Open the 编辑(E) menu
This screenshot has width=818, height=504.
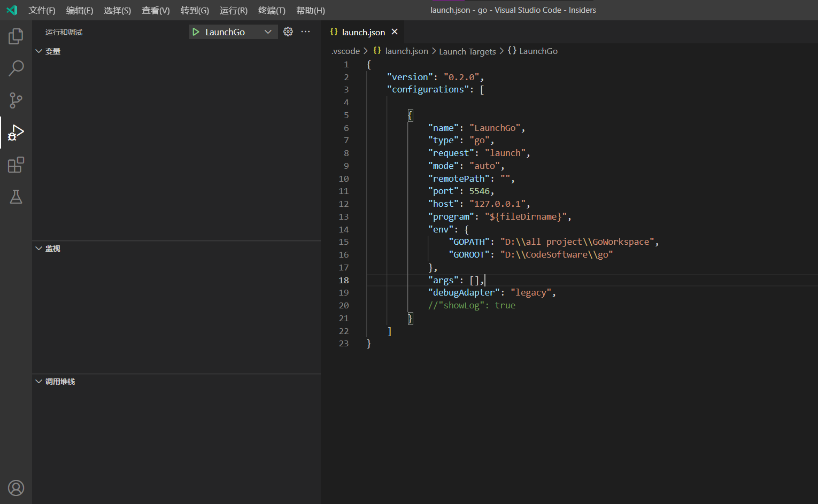pos(80,10)
